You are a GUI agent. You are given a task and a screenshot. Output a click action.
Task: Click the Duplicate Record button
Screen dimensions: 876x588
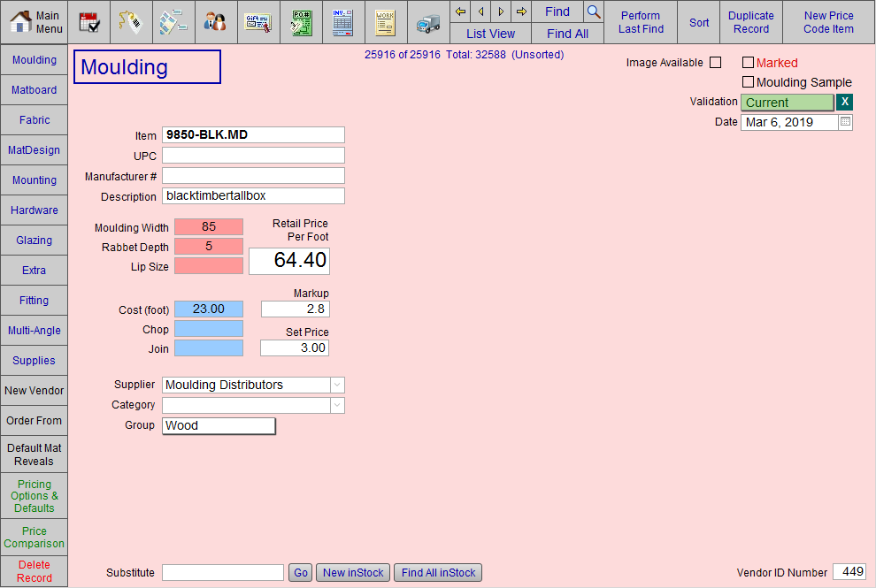point(750,22)
